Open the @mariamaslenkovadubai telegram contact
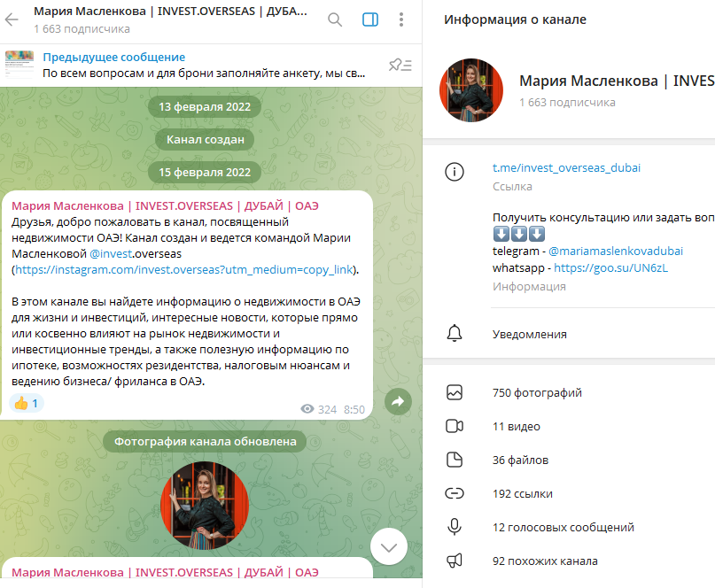 click(616, 251)
